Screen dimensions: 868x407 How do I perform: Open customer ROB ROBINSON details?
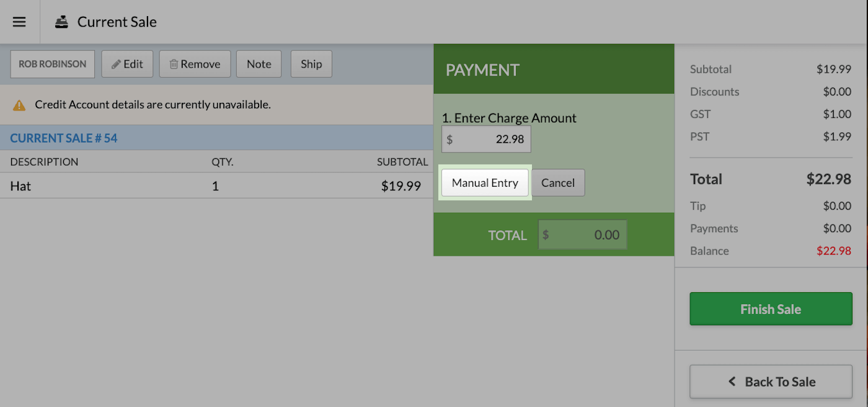53,64
